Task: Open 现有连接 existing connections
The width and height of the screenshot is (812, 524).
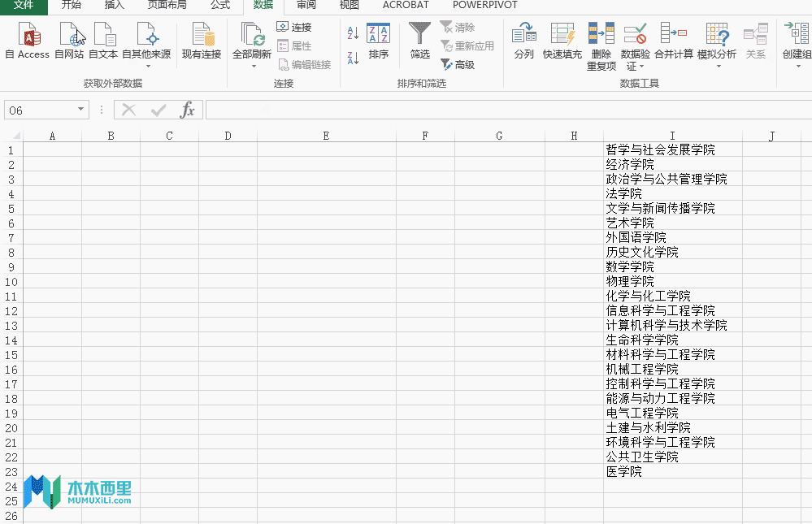Action: pos(202,41)
